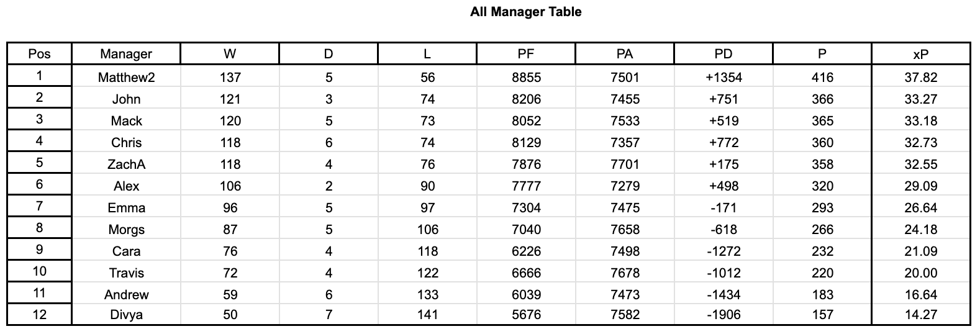
Task: Select the -1906 PD cell
Action: click(x=724, y=315)
